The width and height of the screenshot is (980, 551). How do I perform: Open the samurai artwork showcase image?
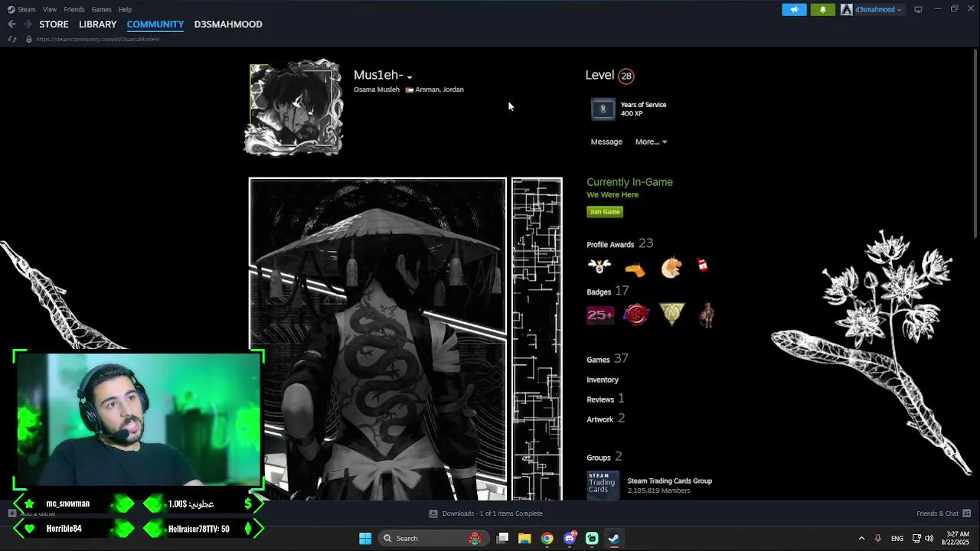pos(377,339)
